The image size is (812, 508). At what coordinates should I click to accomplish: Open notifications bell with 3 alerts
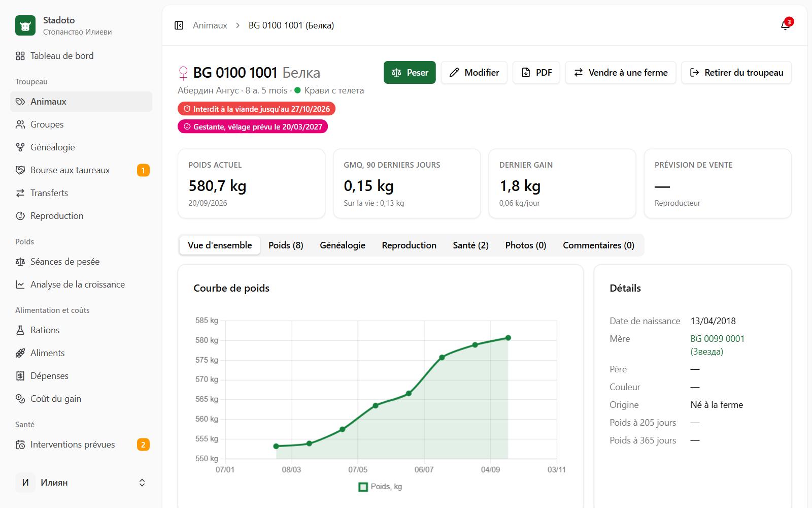coord(785,25)
